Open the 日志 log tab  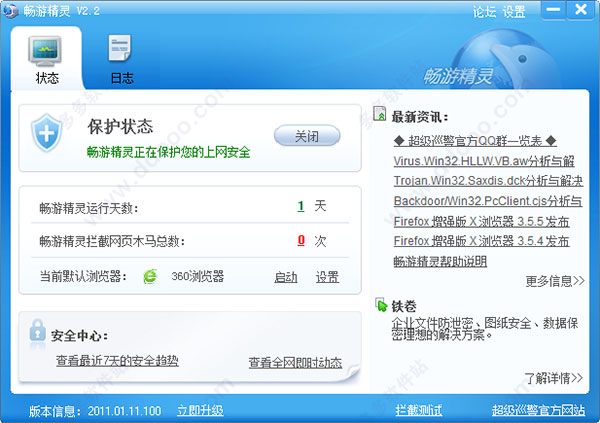point(121,59)
